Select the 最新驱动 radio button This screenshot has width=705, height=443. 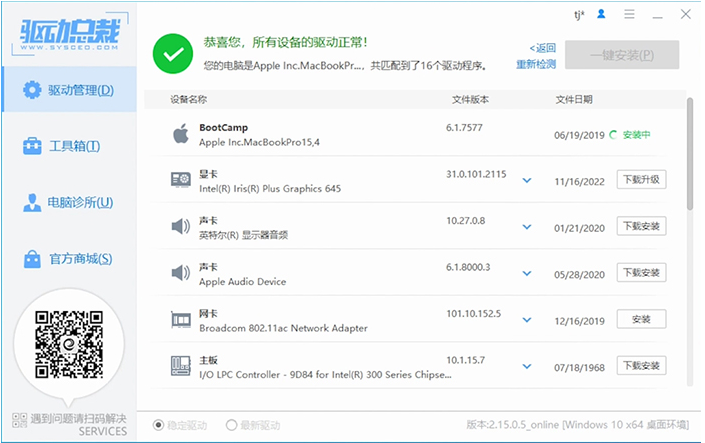point(231,425)
